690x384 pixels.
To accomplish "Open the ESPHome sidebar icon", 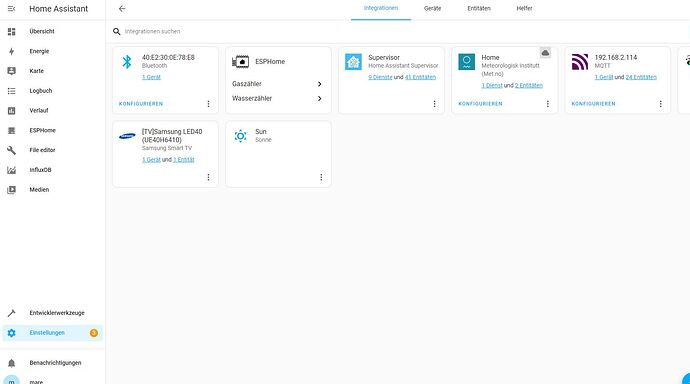I will (x=11, y=130).
